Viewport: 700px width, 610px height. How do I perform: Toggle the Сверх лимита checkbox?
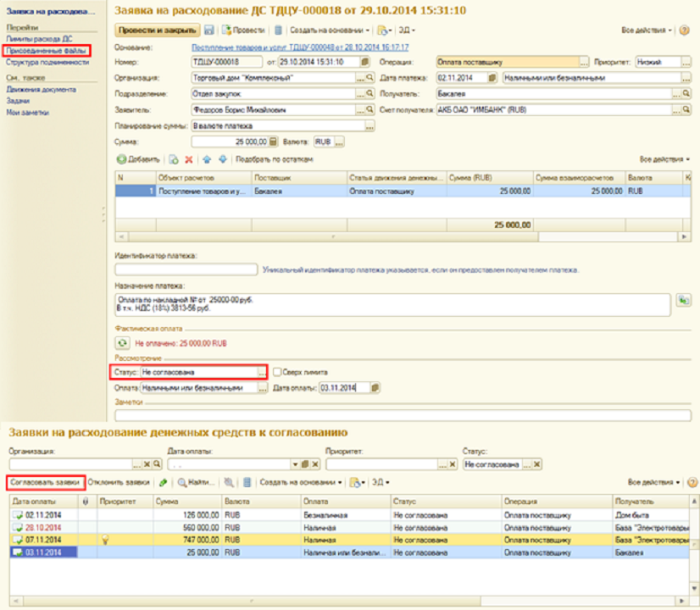(x=277, y=372)
